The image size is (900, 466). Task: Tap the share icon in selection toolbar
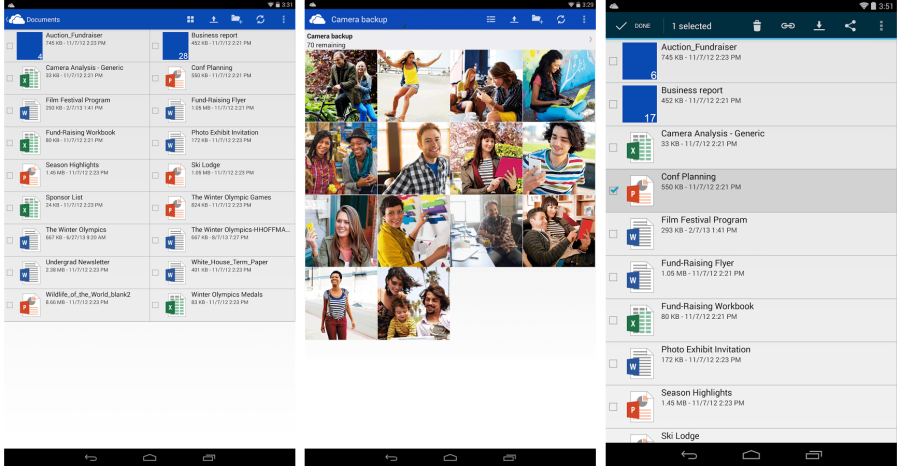(850, 26)
